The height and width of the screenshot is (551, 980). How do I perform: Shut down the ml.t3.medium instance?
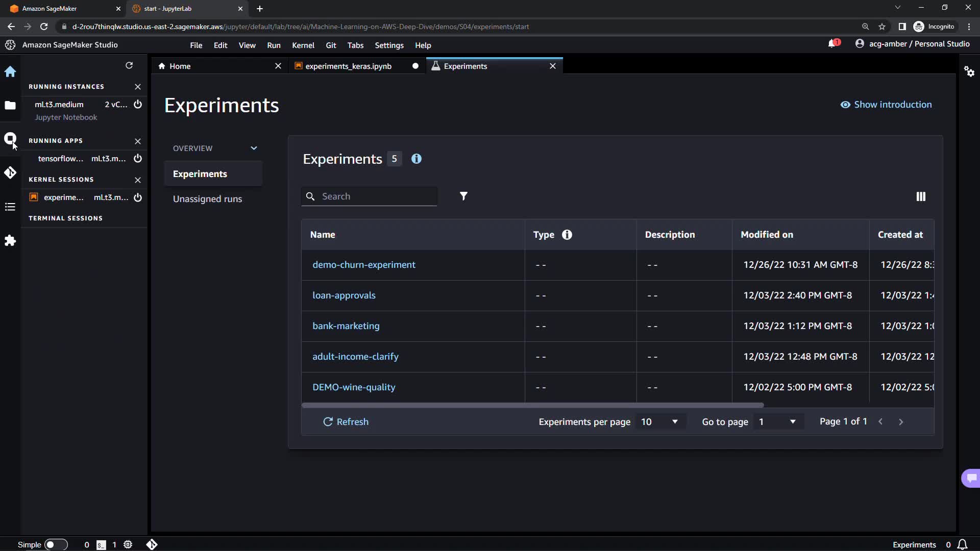(x=138, y=104)
